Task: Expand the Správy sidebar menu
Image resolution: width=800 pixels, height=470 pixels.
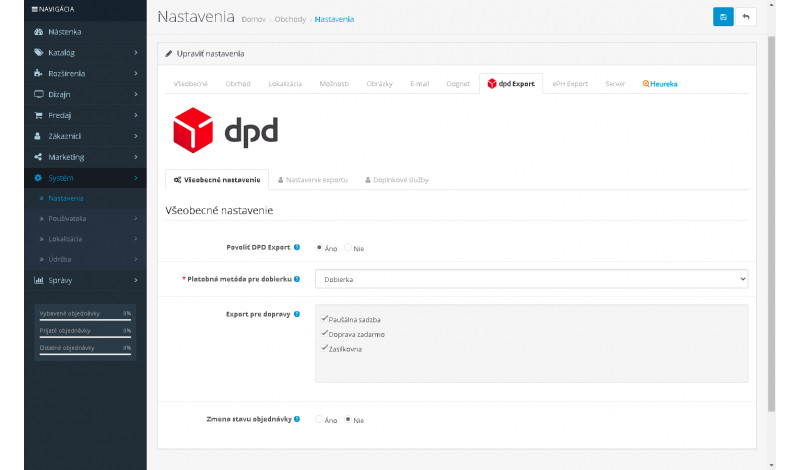Action: 136,280
